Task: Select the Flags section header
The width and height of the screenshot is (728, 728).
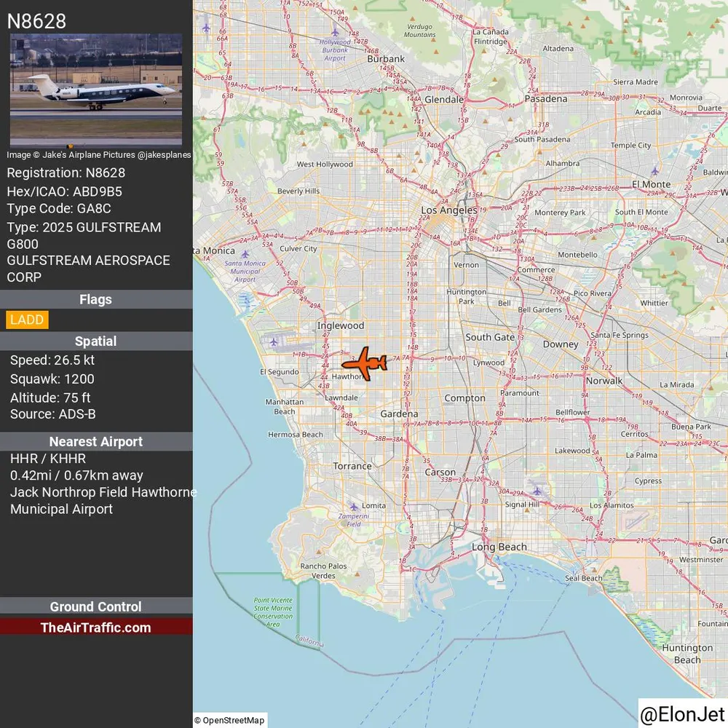Action: 96,299
